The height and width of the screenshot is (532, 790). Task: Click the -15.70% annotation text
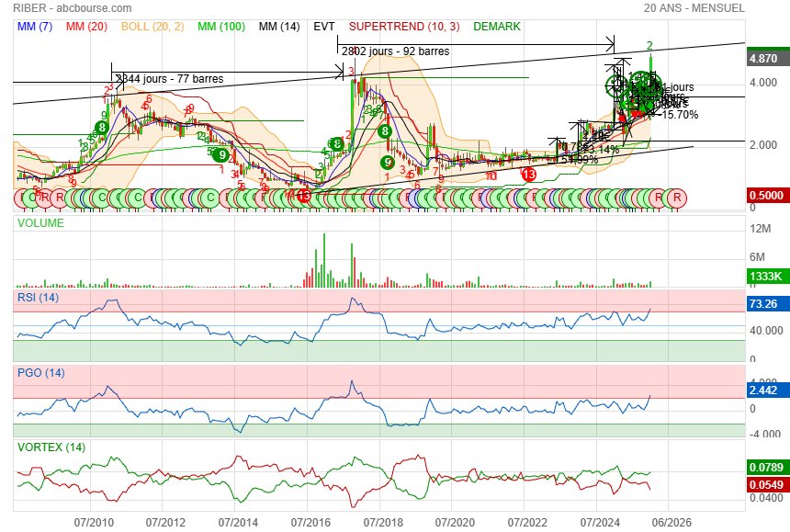[680, 115]
